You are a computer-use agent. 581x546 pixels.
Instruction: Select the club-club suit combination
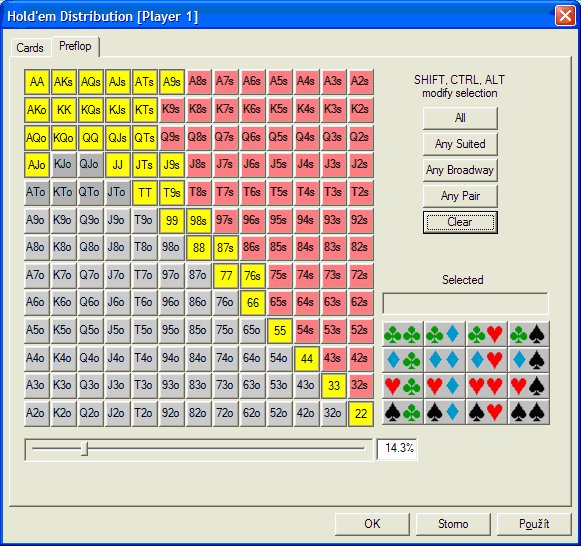(402, 334)
